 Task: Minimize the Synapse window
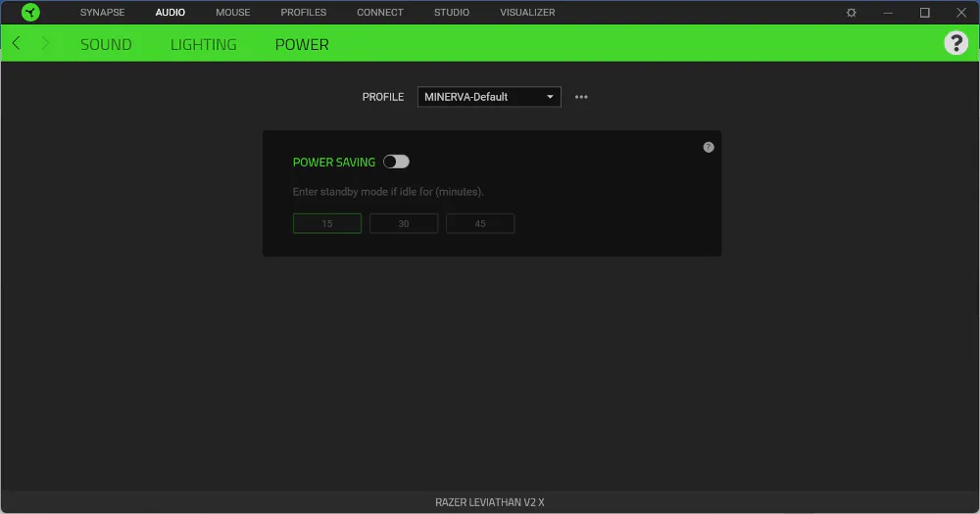[888, 13]
